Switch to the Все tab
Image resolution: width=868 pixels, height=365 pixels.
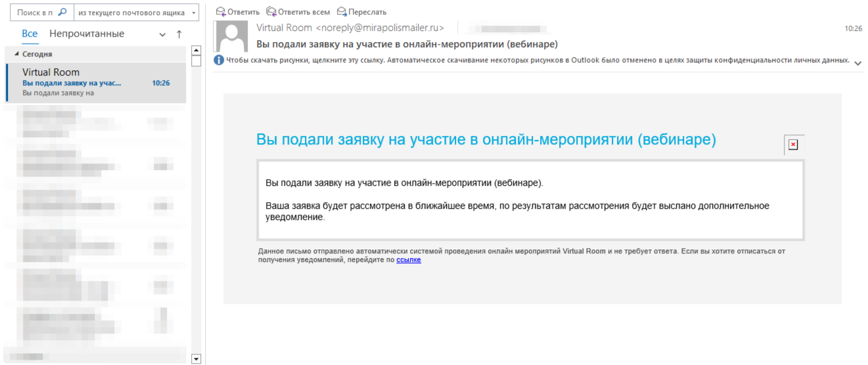(x=30, y=34)
